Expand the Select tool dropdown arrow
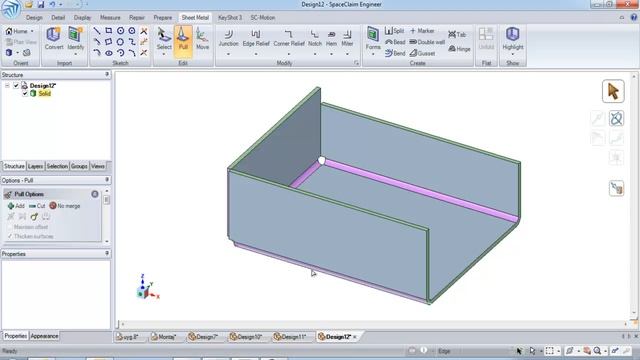This screenshot has width=640, height=360. tap(164, 54)
